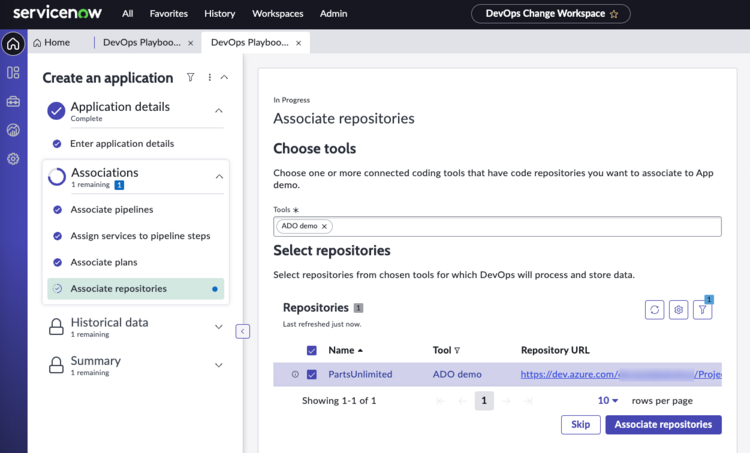The width and height of the screenshot is (750, 453).
Task: Filter the Create an application playbook
Action: point(190,77)
